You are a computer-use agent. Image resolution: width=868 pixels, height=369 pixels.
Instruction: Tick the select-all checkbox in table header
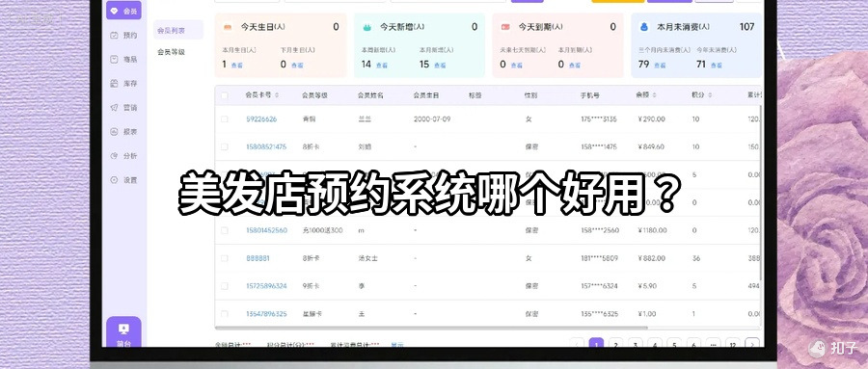224,95
